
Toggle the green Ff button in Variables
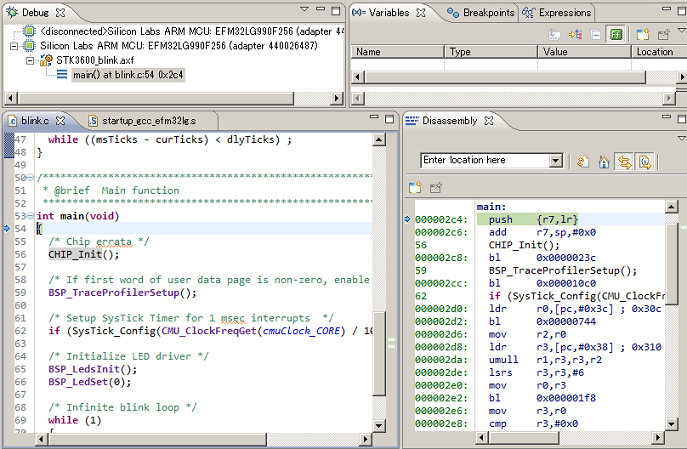coord(616,34)
